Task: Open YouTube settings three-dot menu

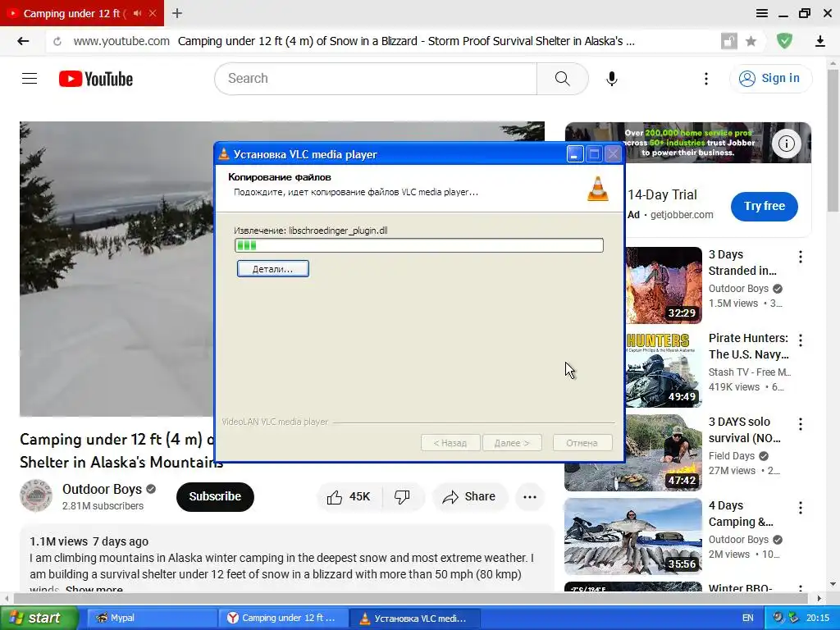Action: 706,79
